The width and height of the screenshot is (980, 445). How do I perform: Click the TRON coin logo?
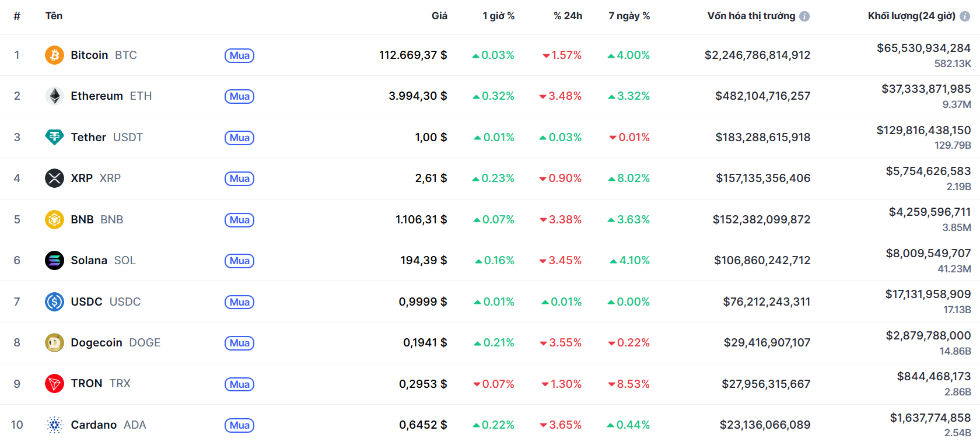[54, 384]
